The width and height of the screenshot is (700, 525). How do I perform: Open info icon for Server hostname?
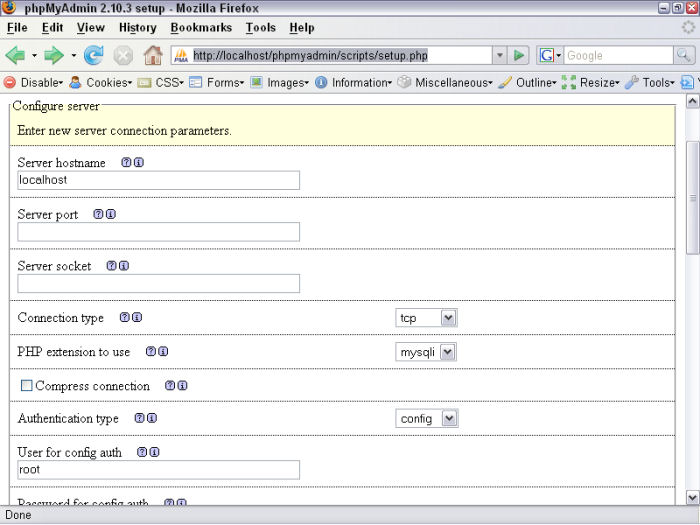pyautogui.click(x=139, y=162)
